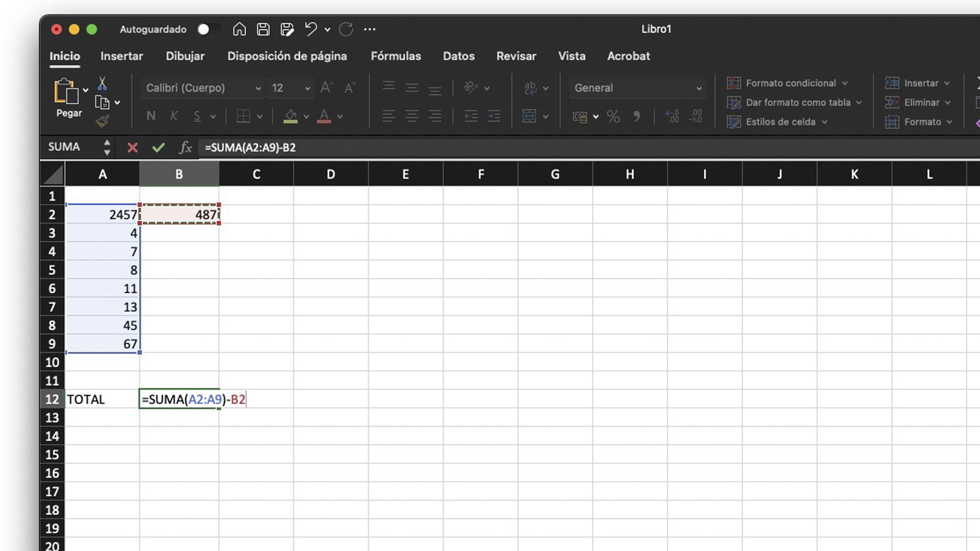
Task: Toggle italic formatting with the K button
Action: 174,116
